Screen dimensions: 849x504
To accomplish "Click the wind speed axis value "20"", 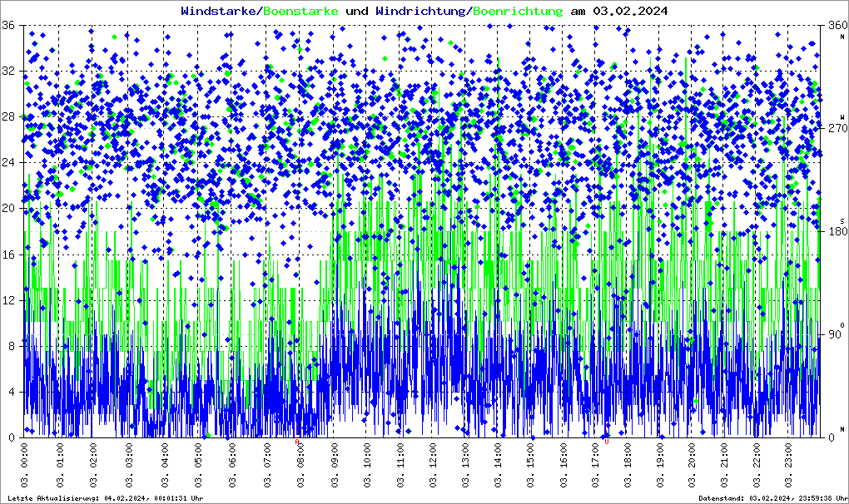I will 8,209.
